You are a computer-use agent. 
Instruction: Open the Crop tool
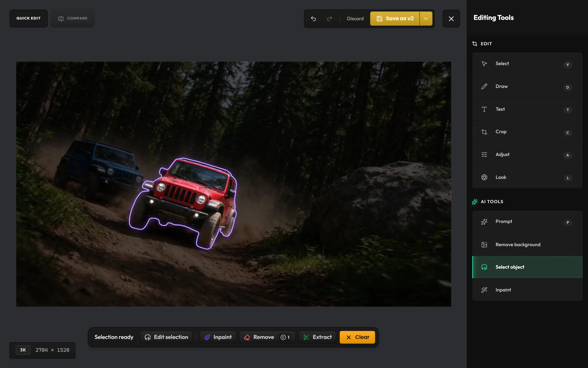[527, 132]
